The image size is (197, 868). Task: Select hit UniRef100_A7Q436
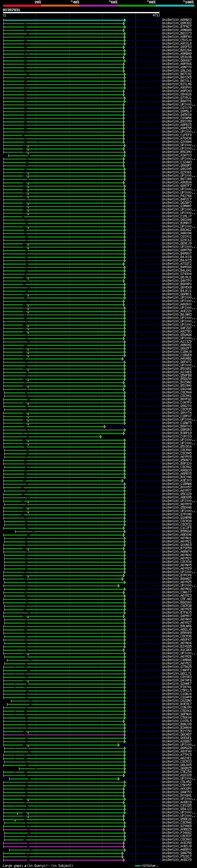pos(177,139)
